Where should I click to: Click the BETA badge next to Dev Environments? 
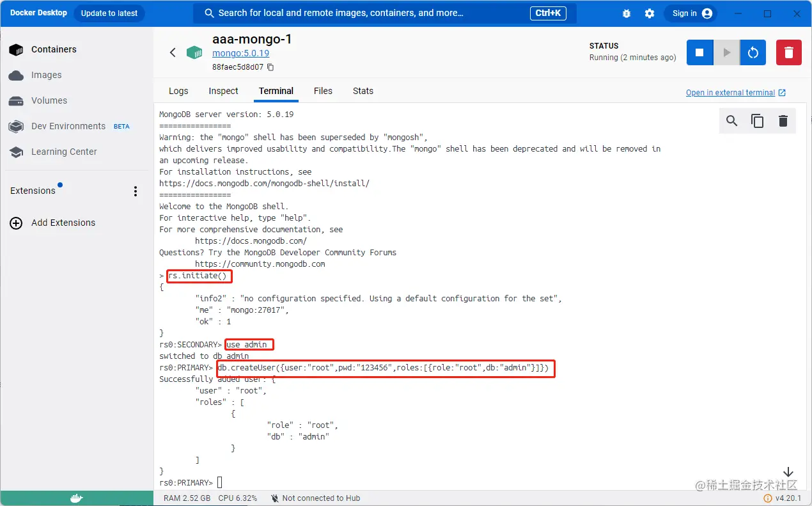coord(121,127)
